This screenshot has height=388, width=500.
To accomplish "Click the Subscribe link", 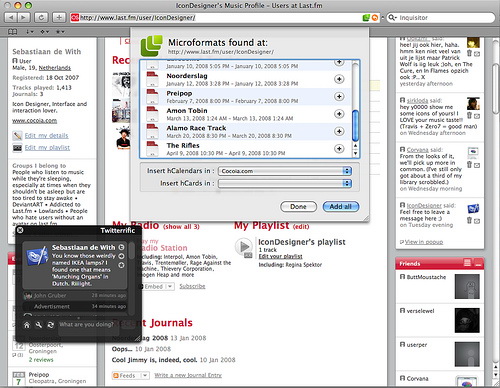I will pos(192,286).
